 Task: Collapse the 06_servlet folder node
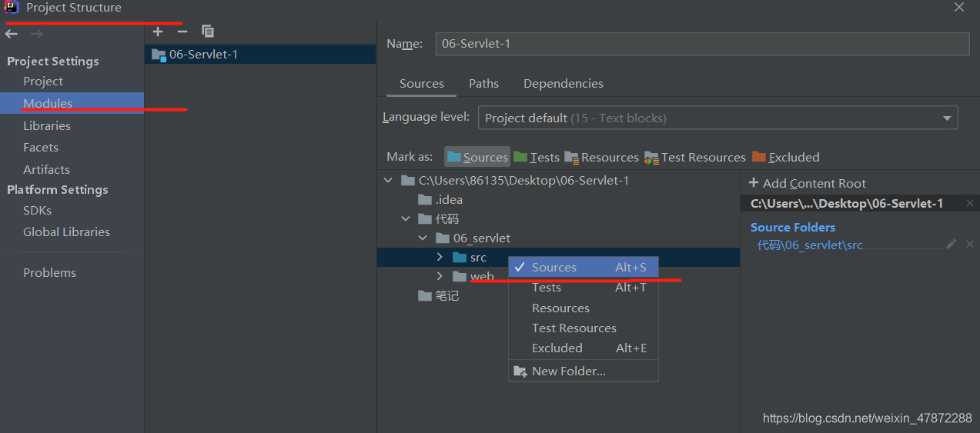(422, 238)
